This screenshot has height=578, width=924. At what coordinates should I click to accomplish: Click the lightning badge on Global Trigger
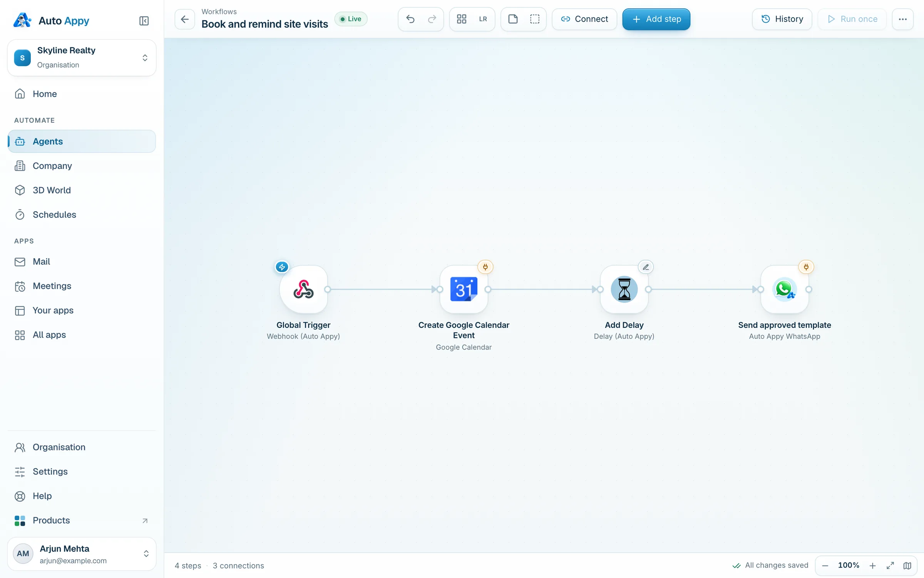tap(282, 267)
